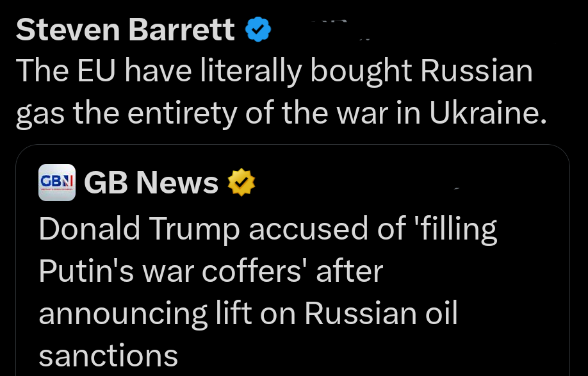Click the blue verified badge beside Steven Barrett
This screenshot has width=588, height=376.
259,29
